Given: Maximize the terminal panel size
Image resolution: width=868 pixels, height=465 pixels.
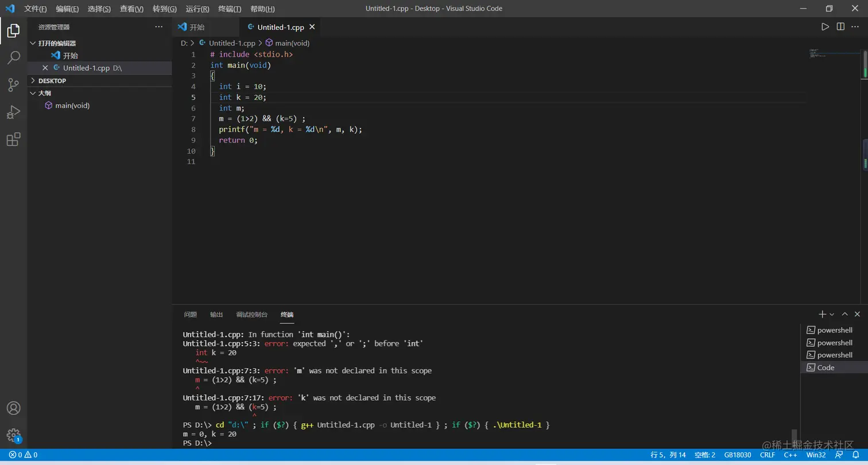Looking at the screenshot, I should (x=844, y=314).
